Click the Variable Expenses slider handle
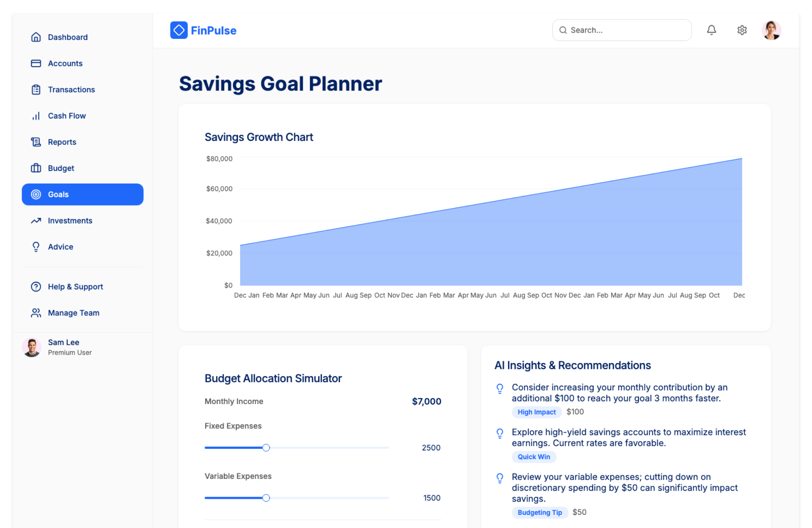The image size is (812, 528). (266, 498)
